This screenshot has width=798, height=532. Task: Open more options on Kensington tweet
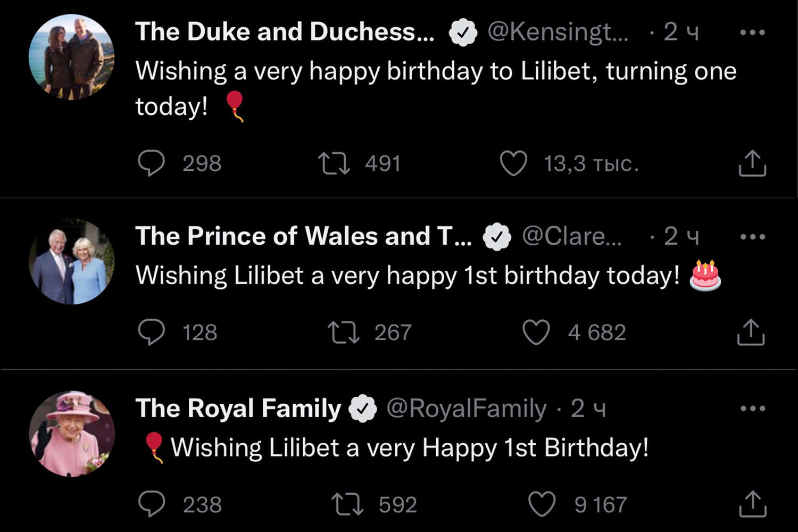752,32
